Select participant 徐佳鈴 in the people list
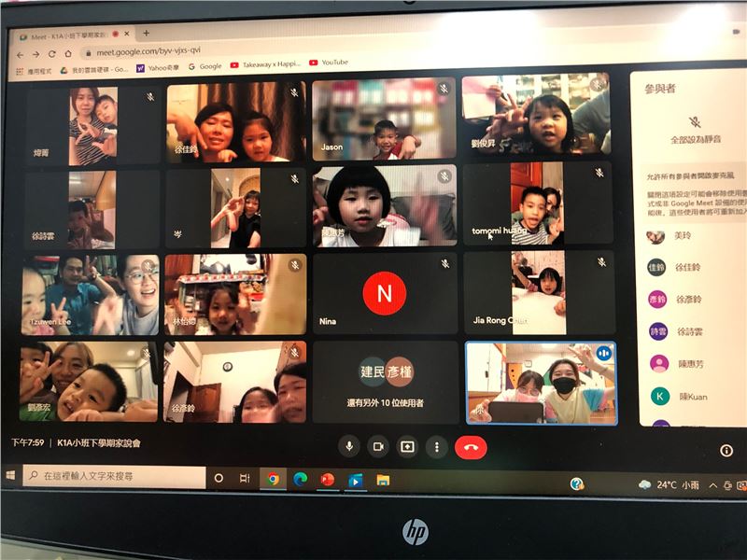This screenshot has width=747, height=560. [x=689, y=268]
